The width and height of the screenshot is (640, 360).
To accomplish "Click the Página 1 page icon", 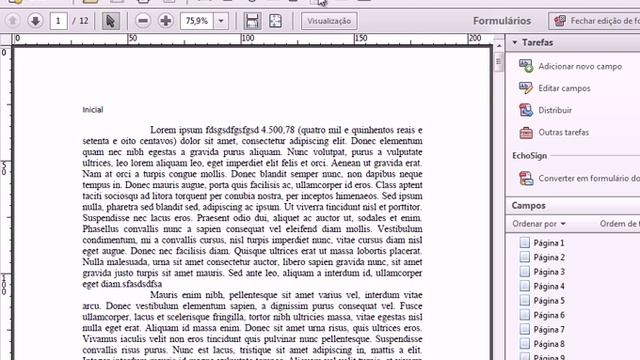I will (x=524, y=242).
